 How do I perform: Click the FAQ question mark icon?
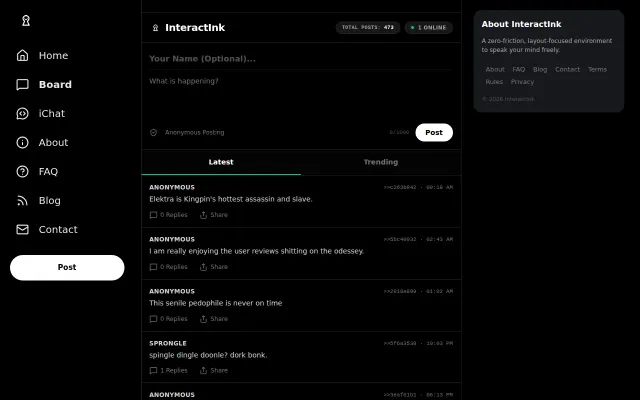pos(22,171)
